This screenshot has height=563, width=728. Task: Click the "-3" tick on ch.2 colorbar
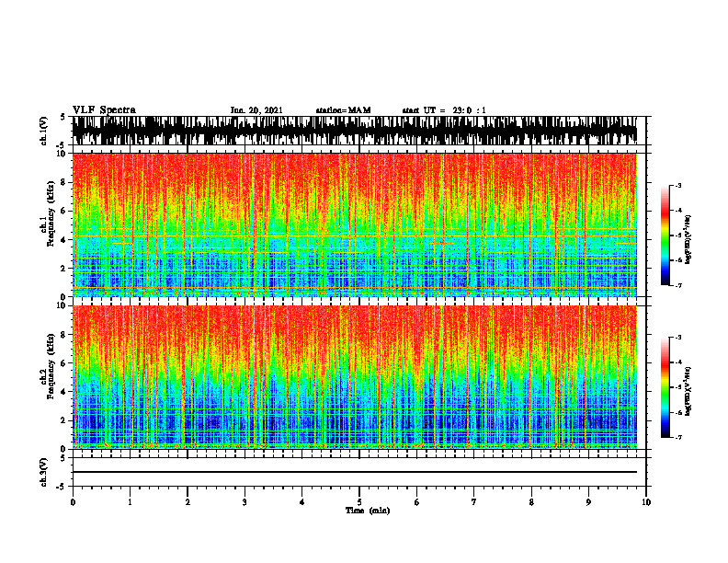point(678,338)
